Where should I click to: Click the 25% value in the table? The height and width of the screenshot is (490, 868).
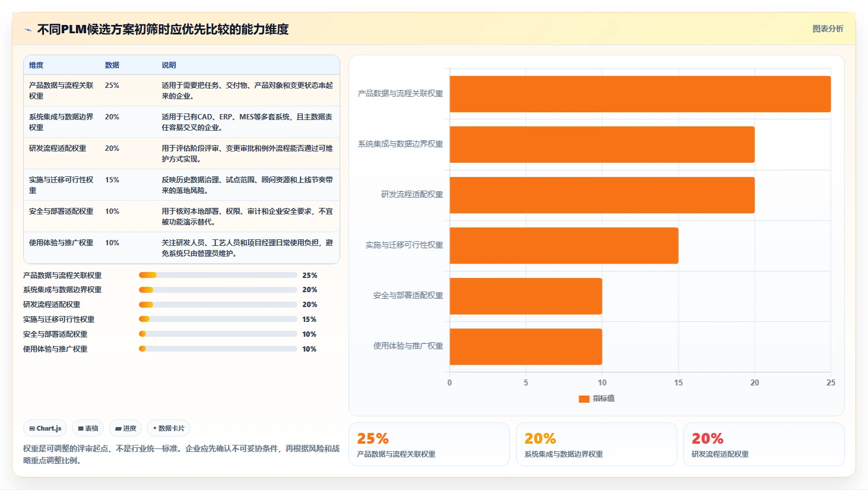(x=112, y=86)
